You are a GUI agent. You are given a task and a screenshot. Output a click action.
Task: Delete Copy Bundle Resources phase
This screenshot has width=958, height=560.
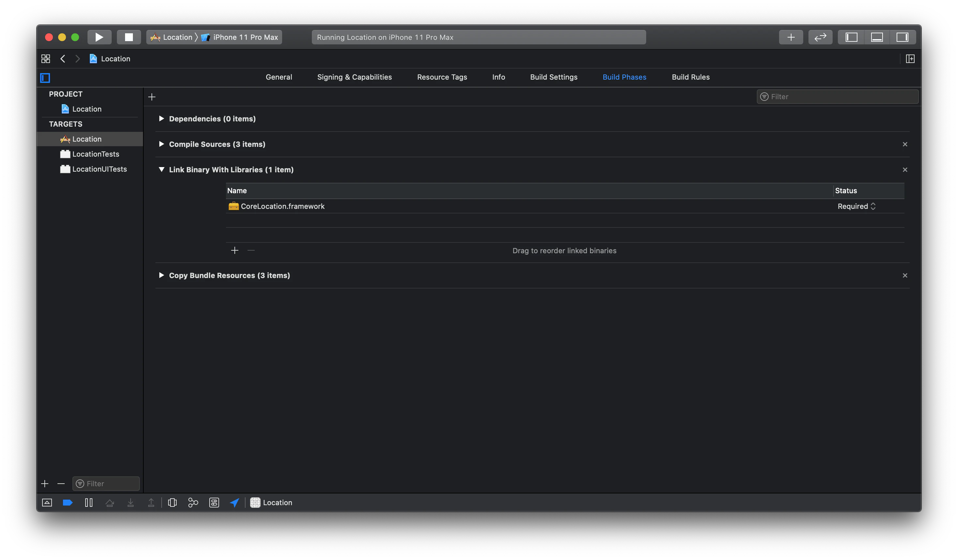point(905,275)
